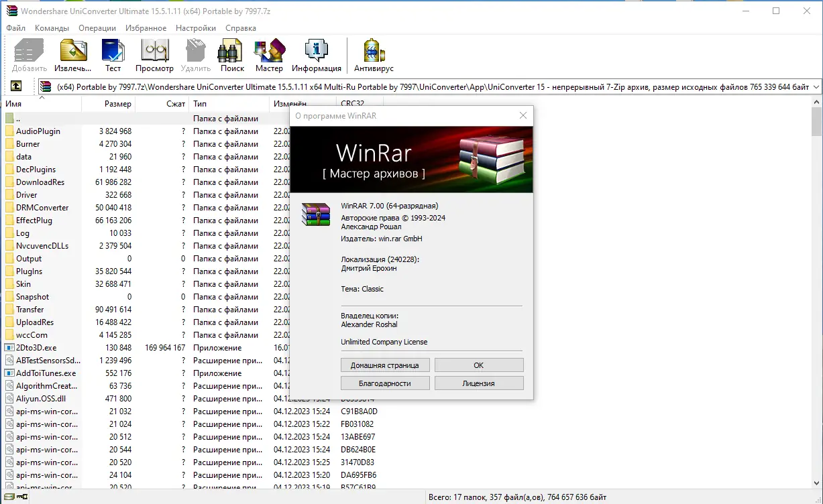
Task: Click the Лицензия button
Action: tap(479, 383)
